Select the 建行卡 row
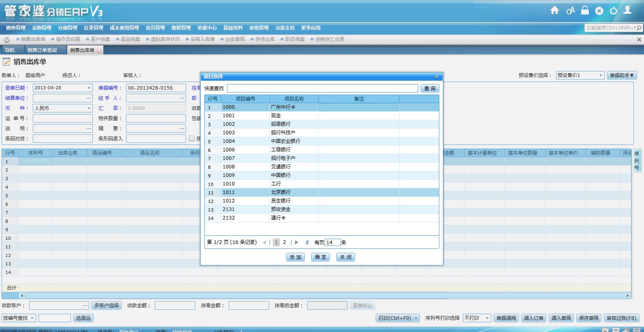This screenshot has width=644, height=332. click(x=322, y=218)
